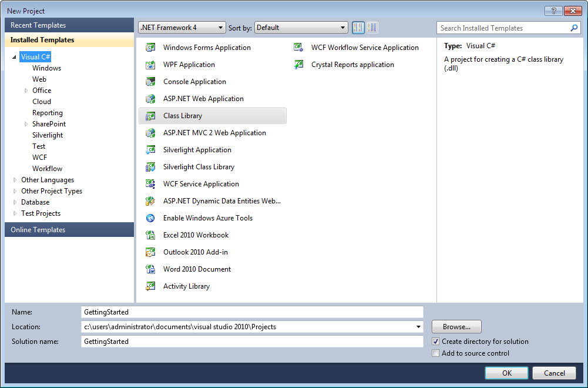
Task: Expand the Other Project Types node
Action: coord(15,191)
